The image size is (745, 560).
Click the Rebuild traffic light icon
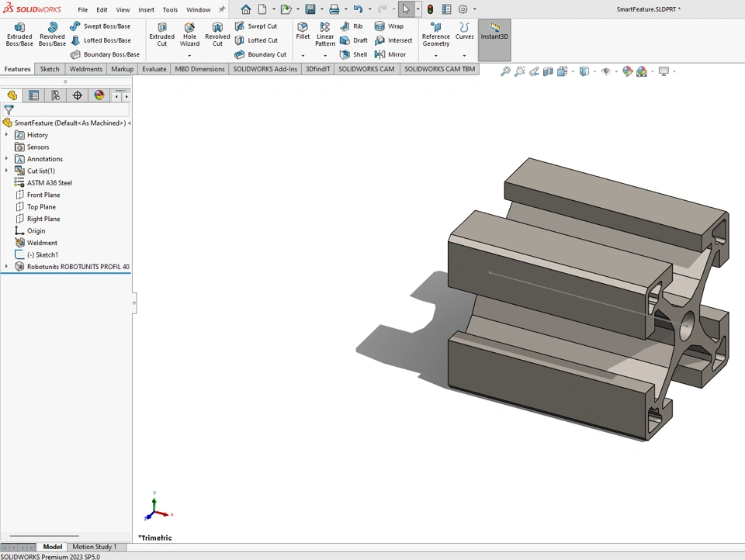click(x=430, y=10)
